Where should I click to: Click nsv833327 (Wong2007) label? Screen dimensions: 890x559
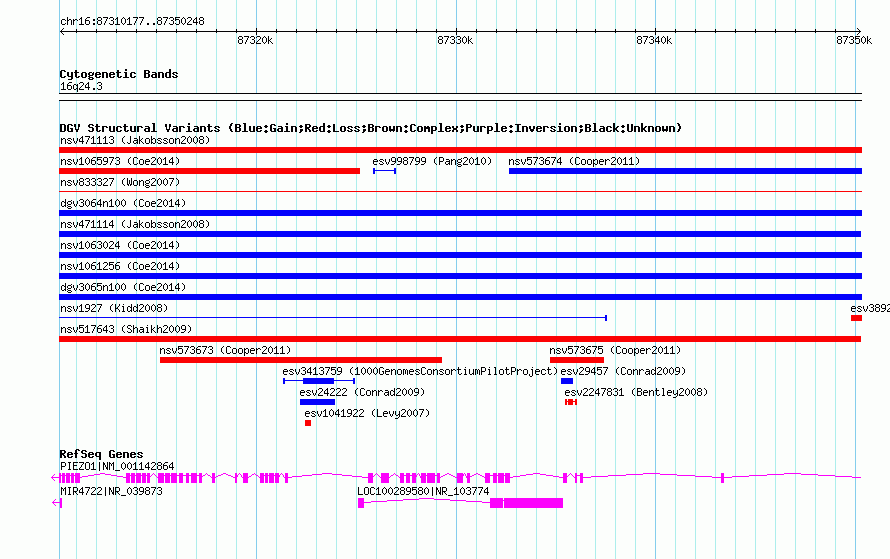tap(120, 182)
